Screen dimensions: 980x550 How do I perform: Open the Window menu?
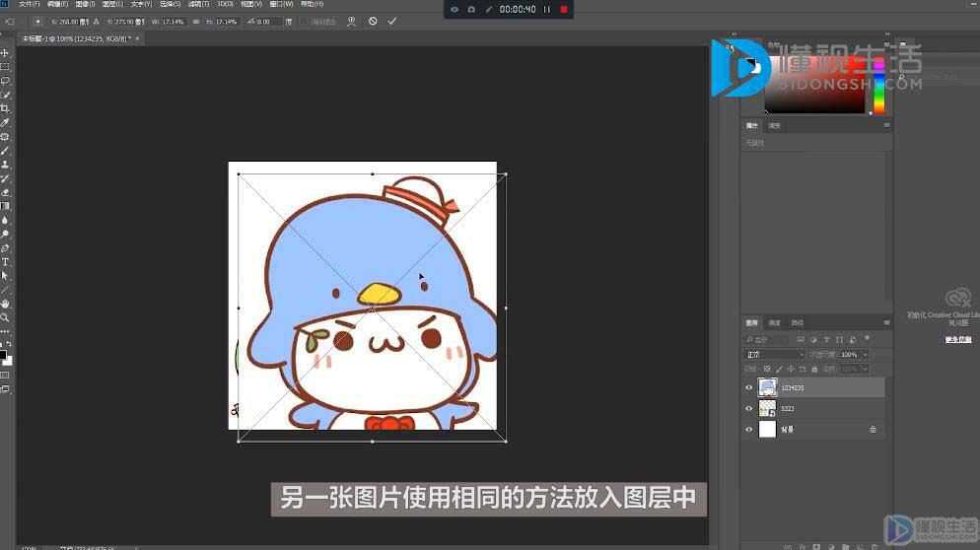pyautogui.click(x=281, y=4)
